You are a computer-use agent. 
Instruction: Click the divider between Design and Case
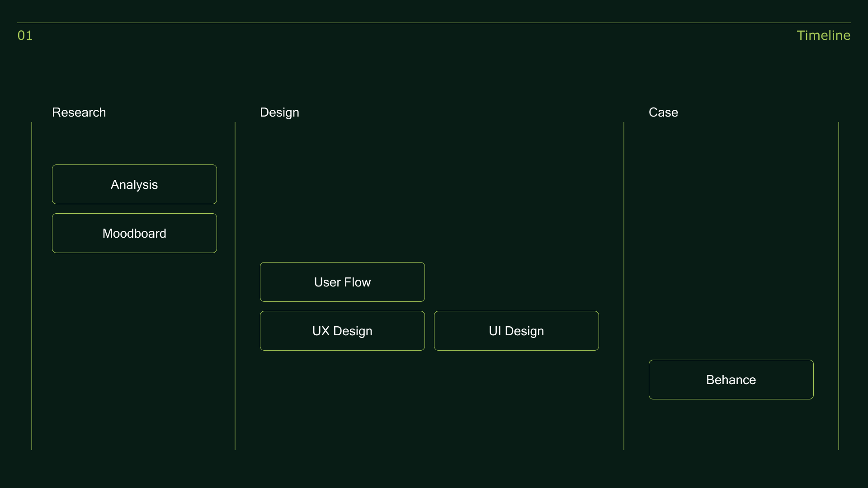tap(624, 286)
